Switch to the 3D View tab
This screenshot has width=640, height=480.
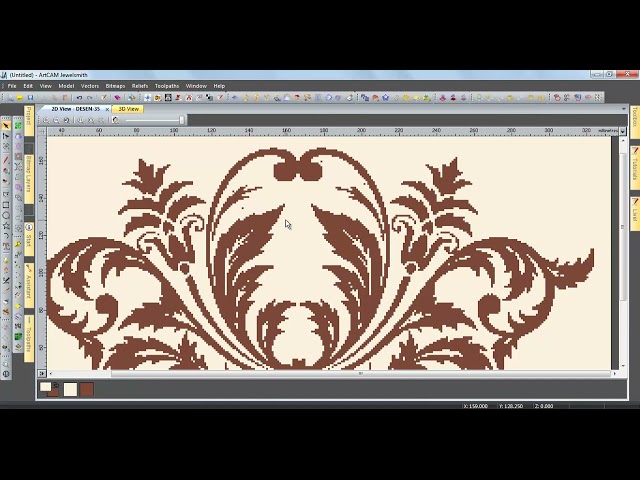(129, 109)
